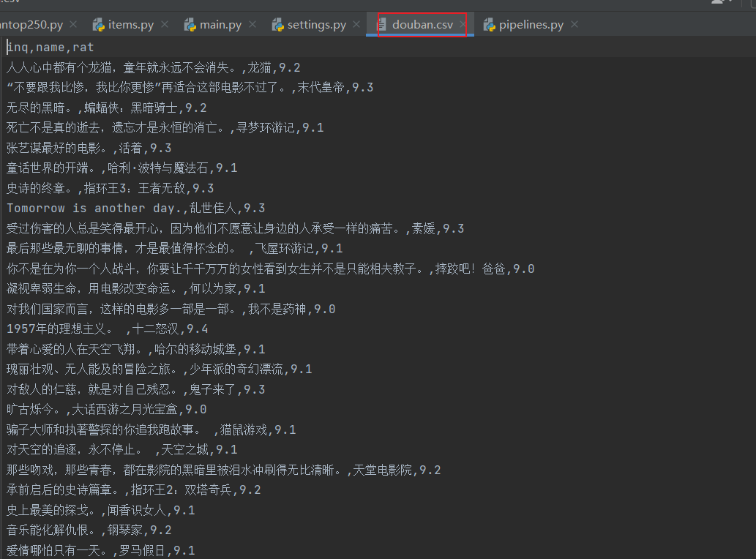Image resolution: width=756 pixels, height=559 pixels.
Task: Click the line '无尽的黑暗。,蝙蝠侠：黑暗骑士,9.2'
Action: click(107, 108)
